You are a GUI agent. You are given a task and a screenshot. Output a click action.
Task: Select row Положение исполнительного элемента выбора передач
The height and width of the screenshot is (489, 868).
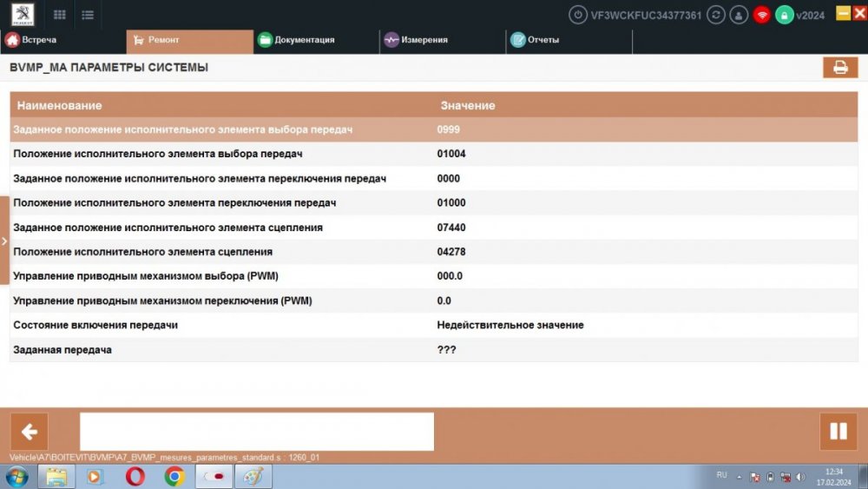click(434, 154)
